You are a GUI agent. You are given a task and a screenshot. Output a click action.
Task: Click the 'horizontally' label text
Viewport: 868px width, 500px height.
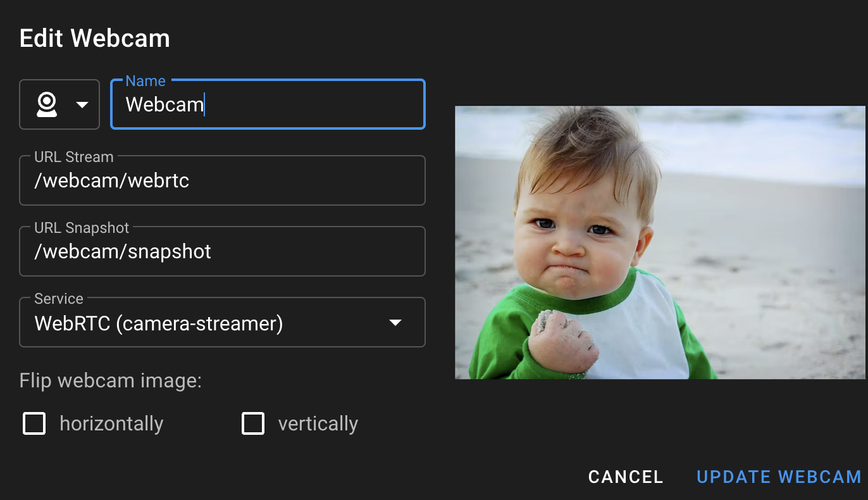pos(111,423)
